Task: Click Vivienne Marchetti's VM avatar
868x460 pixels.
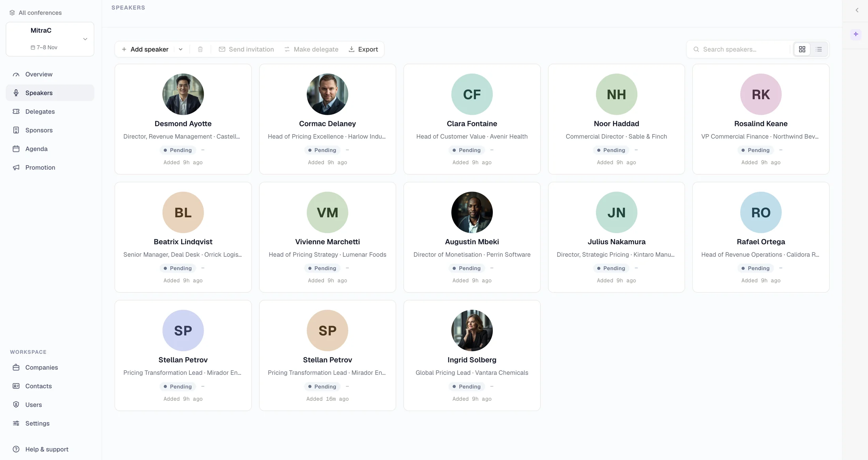Action: pyautogui.click(x=327, y=212)
